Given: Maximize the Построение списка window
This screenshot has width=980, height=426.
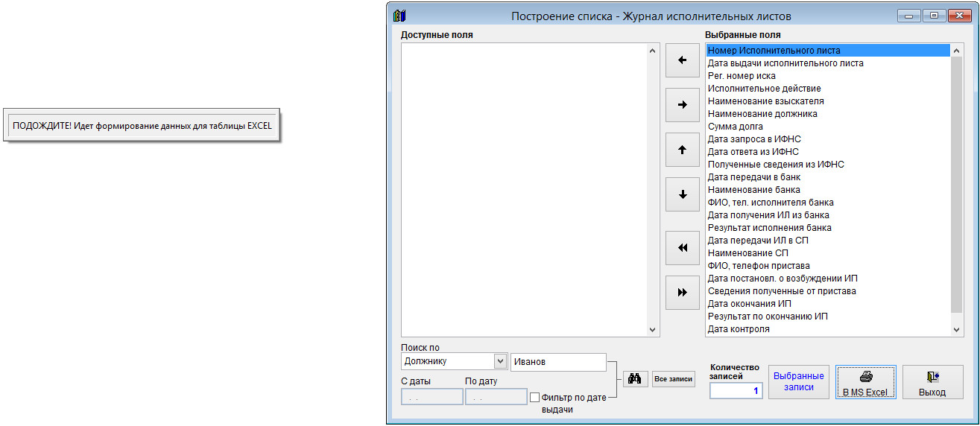Looking at the screenshot, I should (x=933, y=15).
